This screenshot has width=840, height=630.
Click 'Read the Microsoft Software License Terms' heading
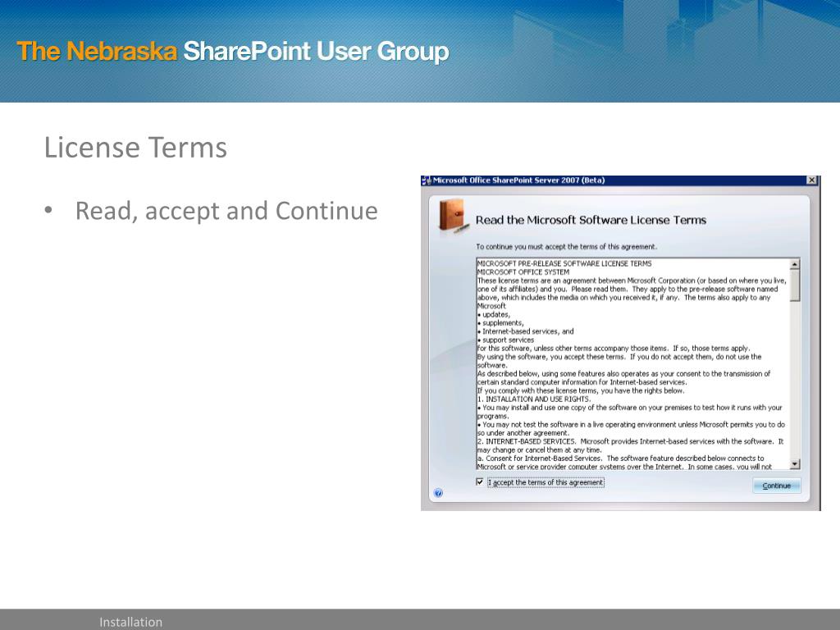591,220
